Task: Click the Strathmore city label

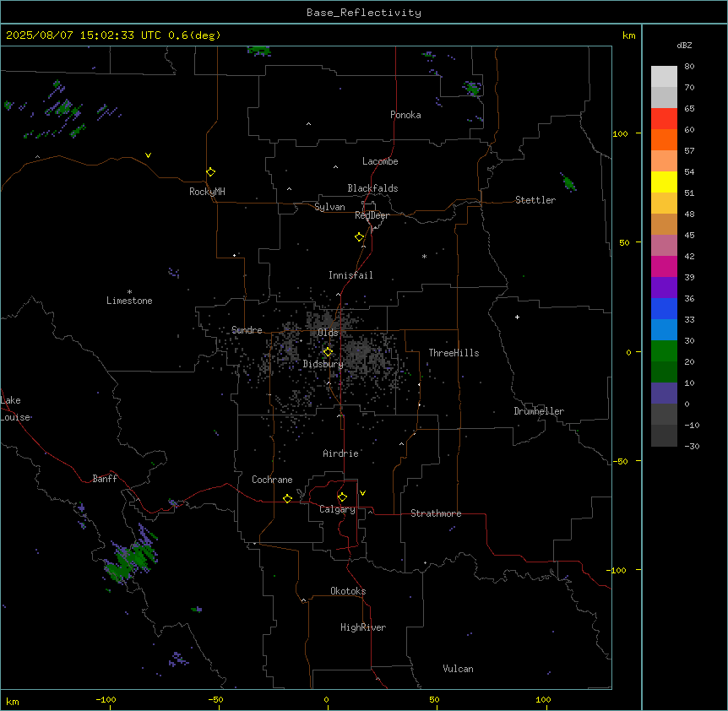Action: (436, 513)
